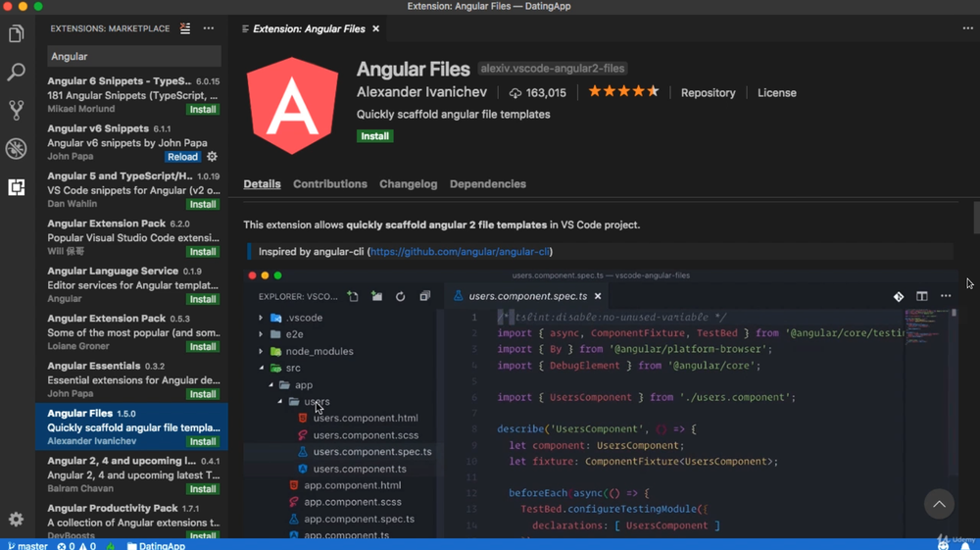Click the split editor icon in preview
Screen dimensions: 980x550
tap(922, 296)
